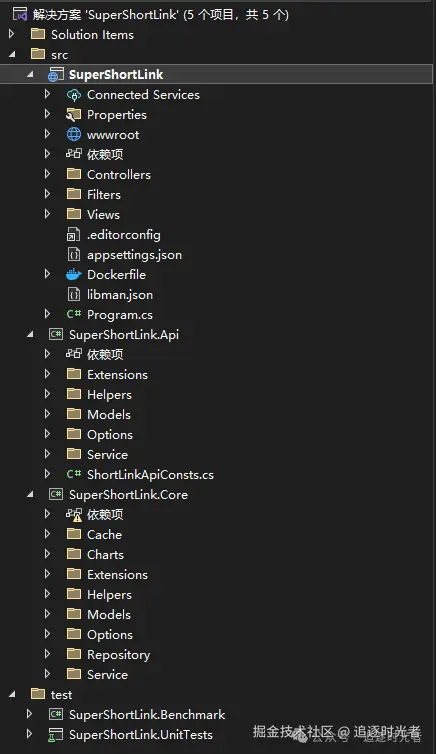Click the SuperShortLink.UnitTests flask project icon
The image size is (436, 754).
(x=56, y=734)
